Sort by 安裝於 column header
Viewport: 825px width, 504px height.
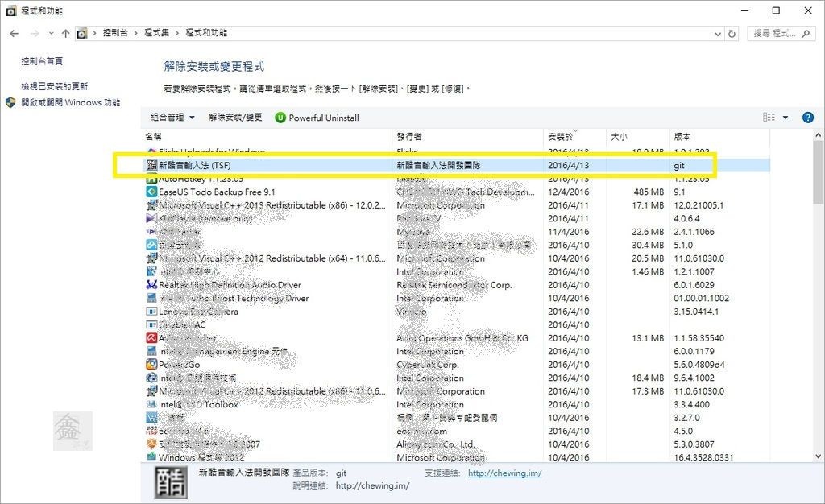point(574,137)
